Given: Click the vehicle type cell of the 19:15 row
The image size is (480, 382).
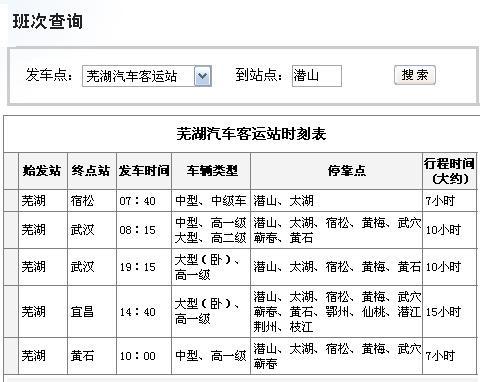Looking at the screenshot, I should 211,267.
